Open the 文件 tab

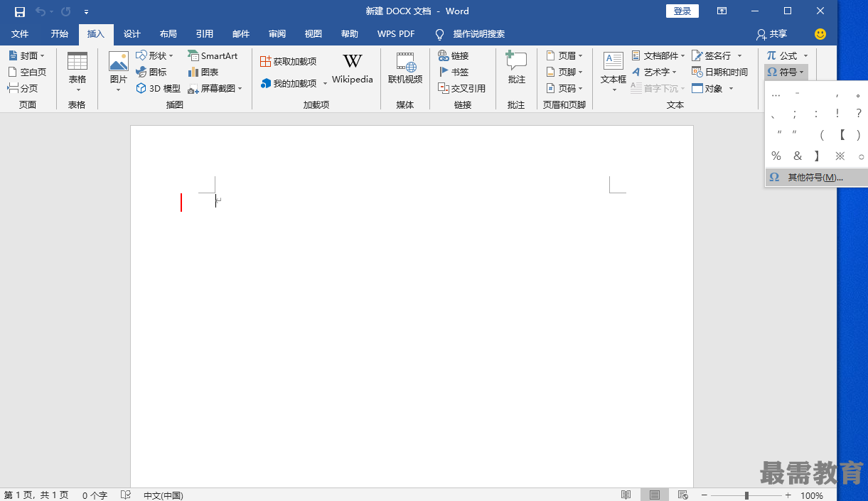[20, 34]
